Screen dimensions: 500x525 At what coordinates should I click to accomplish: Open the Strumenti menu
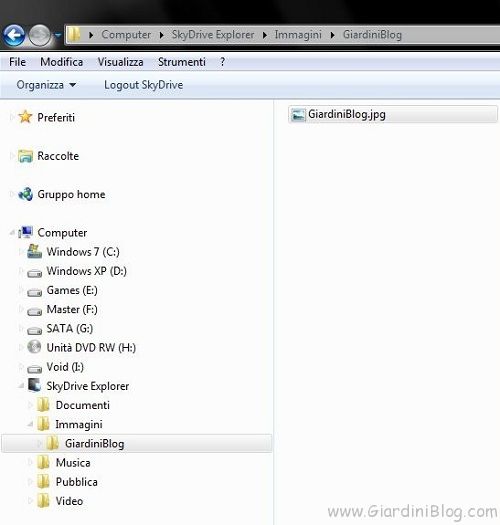pos(182,62)
